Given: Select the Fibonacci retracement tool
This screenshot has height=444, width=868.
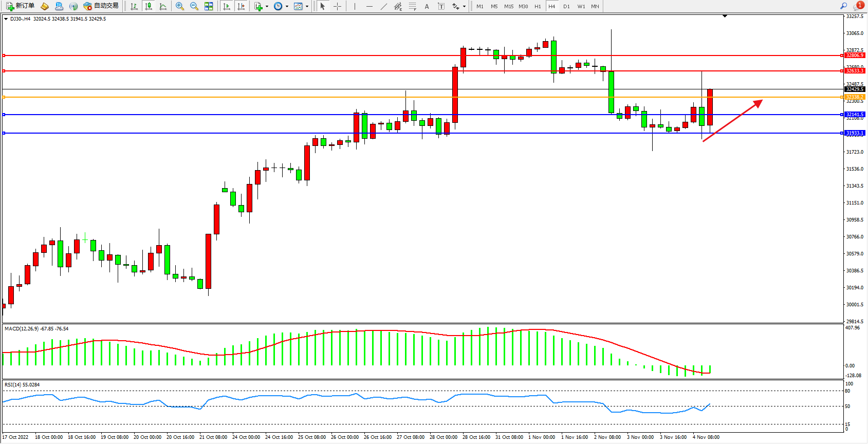Looking at the screenshot, I should [413, 6].
